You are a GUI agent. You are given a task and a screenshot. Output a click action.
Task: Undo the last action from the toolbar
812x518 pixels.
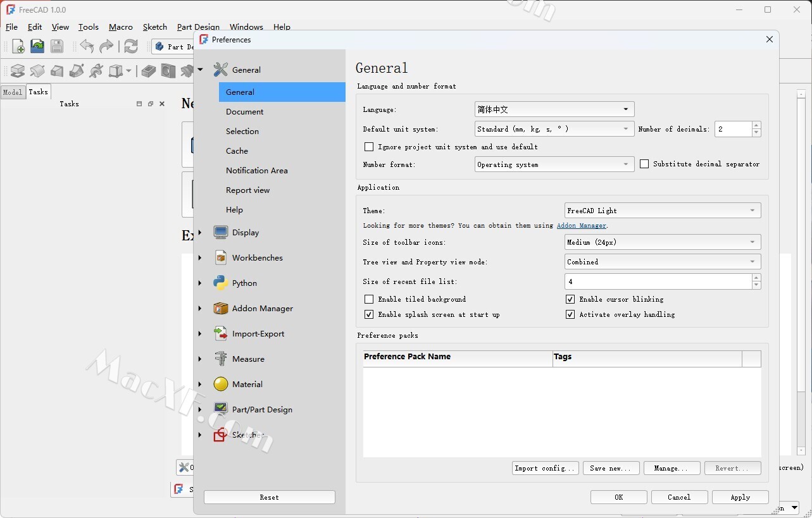[x=87, y=46]
